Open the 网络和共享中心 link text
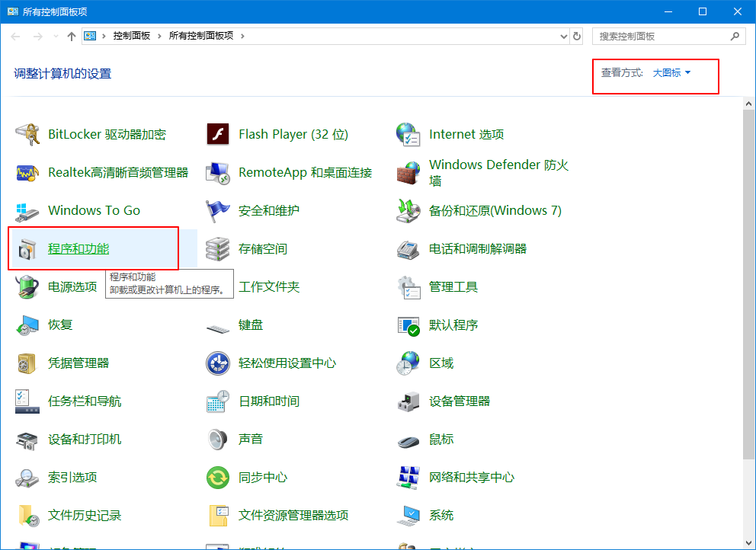This screenshot has width=756, height=550. (472, 477)
